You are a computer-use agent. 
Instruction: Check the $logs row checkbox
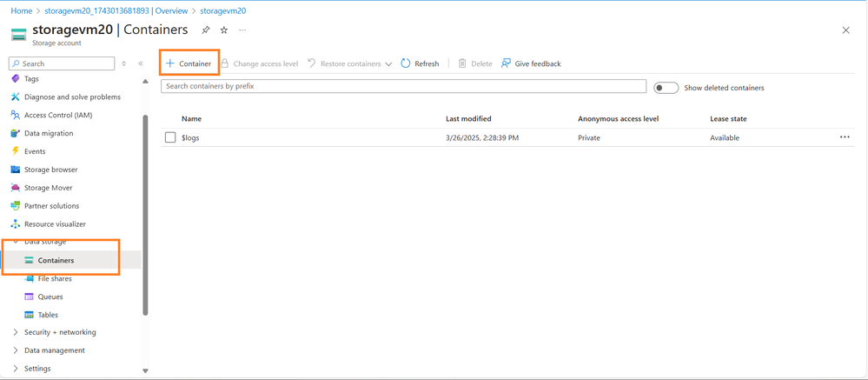pos(170,137)
